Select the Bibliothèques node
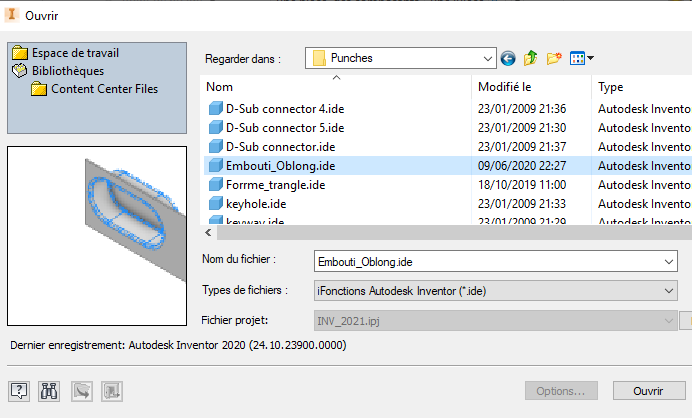692x418 pixels. tap(67, 71)
